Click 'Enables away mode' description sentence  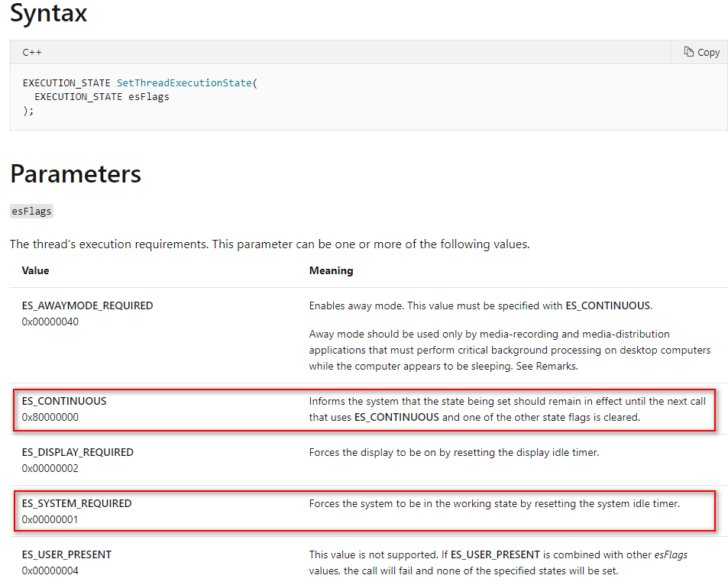pos(480,305)
